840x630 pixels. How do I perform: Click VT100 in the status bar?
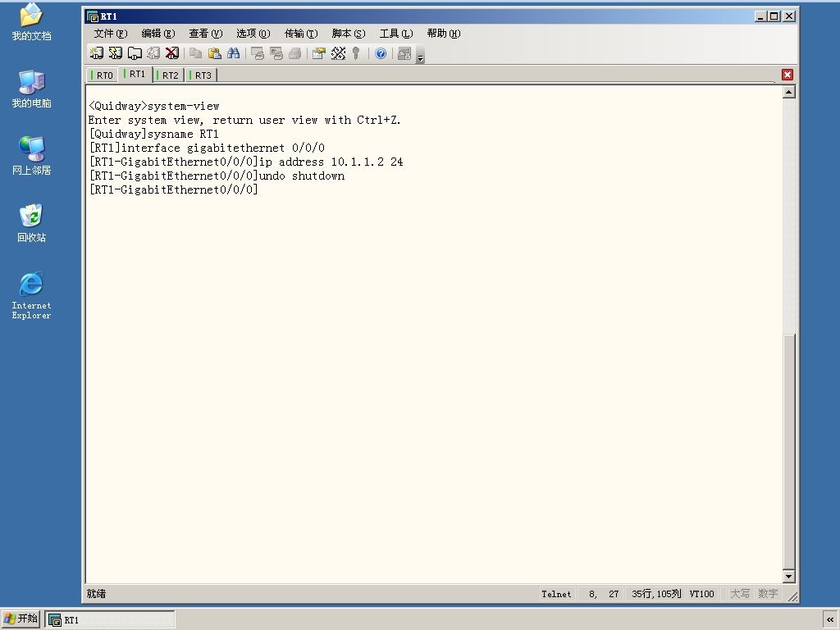pyautogui.click(x=702, y=594)
